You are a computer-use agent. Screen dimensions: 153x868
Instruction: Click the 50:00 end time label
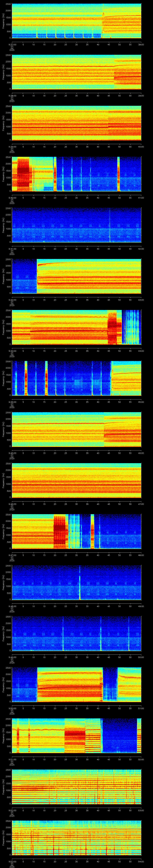click(x=141, y=657)
